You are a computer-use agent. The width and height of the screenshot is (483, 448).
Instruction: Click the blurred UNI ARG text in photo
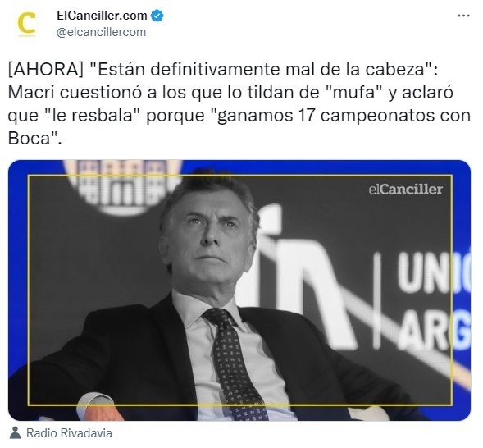435,301
